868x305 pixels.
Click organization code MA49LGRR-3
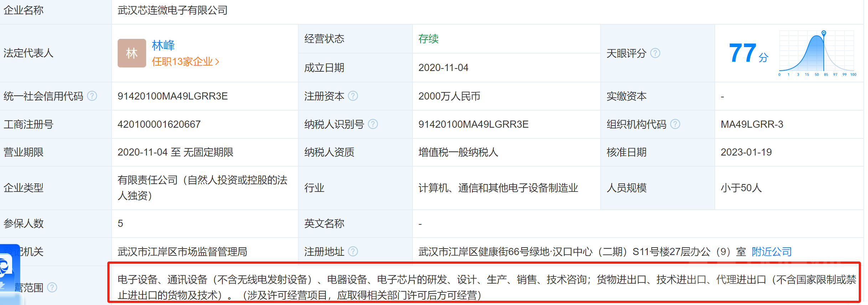coord(752,124)
